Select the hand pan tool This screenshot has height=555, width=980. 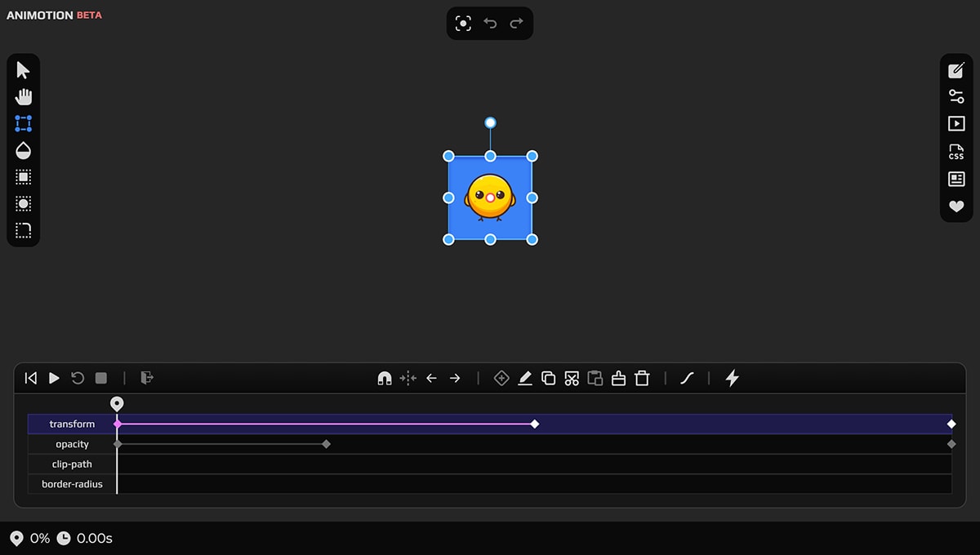tap(24, 97)
